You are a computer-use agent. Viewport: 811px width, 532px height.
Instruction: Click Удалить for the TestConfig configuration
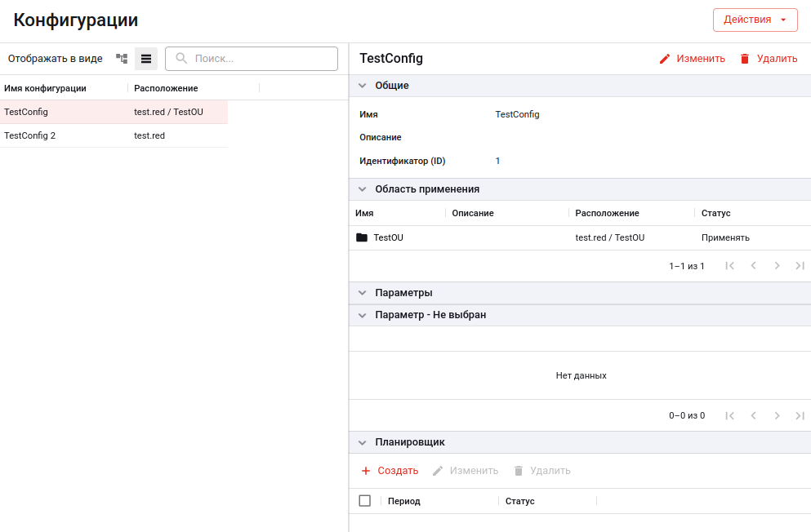pos(769,59)
